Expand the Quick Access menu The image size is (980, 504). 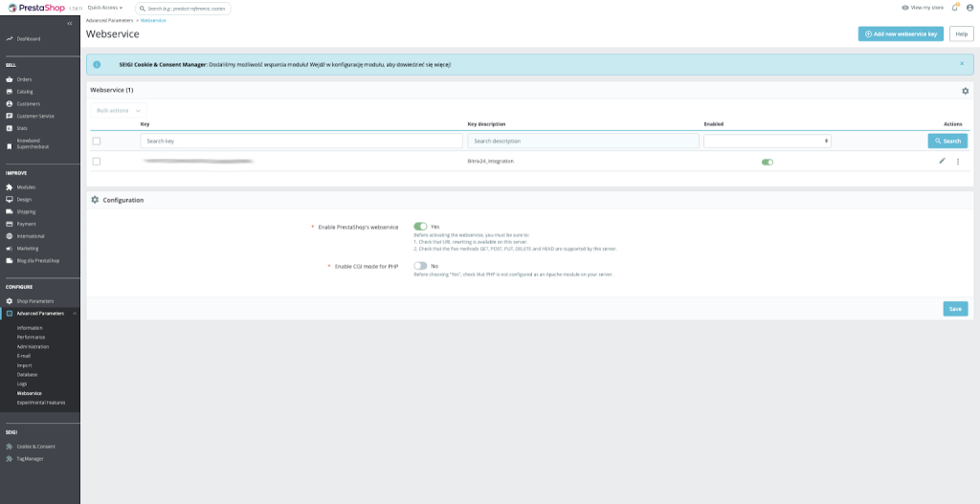[105, 8]
